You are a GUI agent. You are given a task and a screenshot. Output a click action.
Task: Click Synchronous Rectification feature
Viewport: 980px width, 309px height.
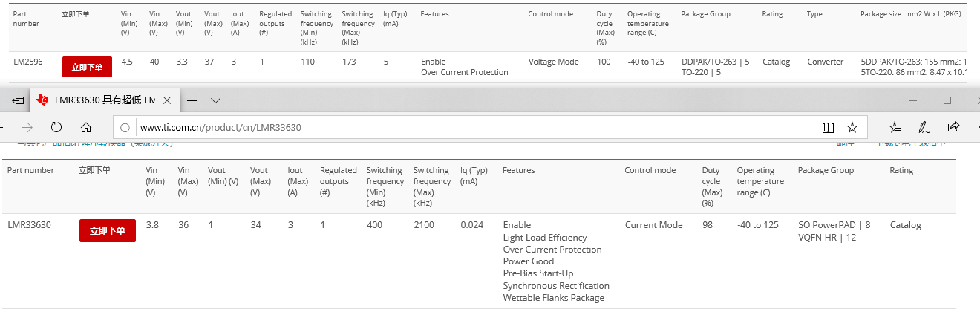coord(556,286)
